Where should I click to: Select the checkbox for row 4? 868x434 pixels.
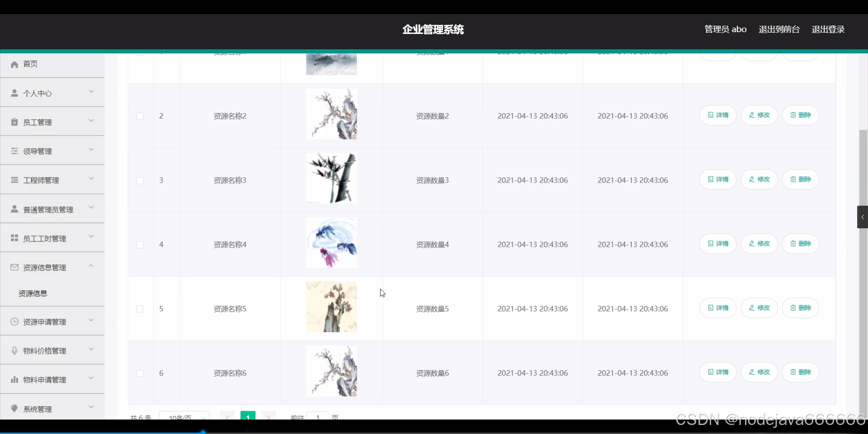tap(140, 245)
